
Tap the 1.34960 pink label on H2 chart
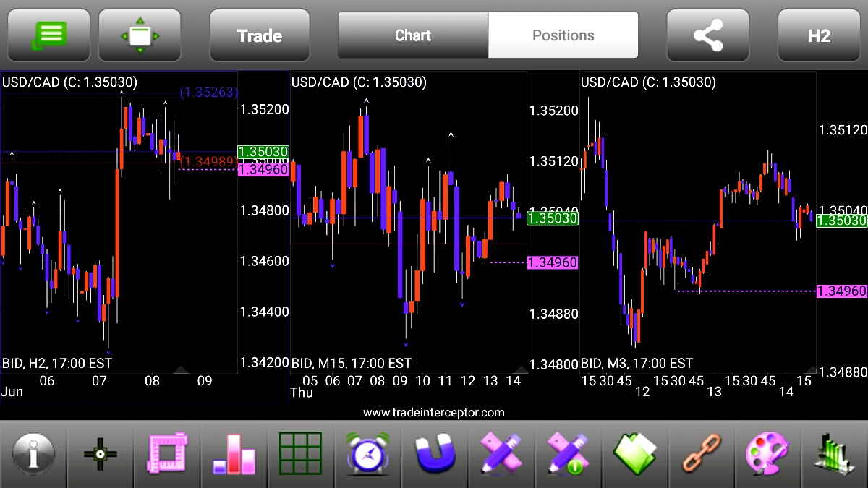pos(263,169)
